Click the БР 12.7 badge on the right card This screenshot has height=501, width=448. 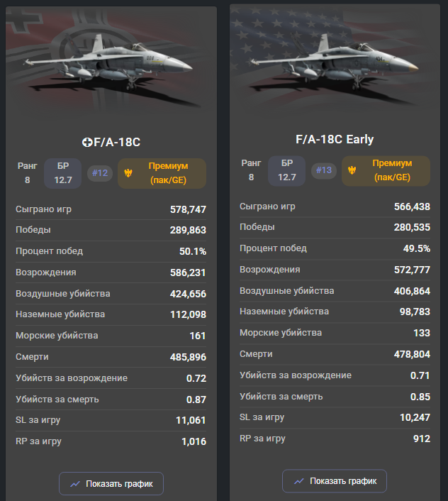[287, 170]
